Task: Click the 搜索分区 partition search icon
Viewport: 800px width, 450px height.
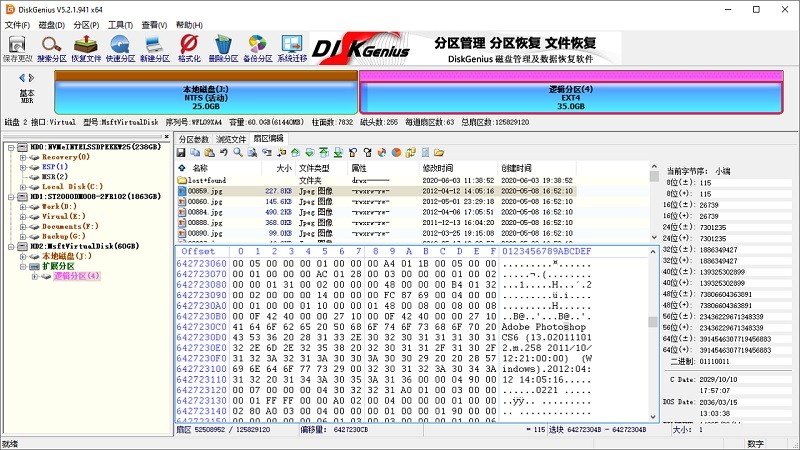Action: tap(52, 48)
